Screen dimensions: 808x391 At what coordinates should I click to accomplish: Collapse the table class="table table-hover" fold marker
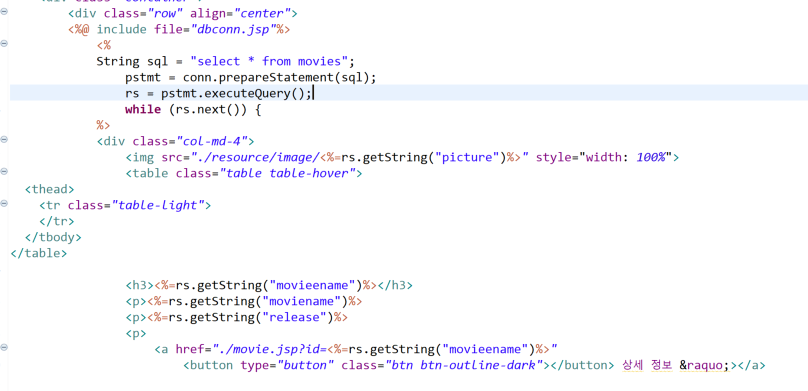point(4,172)
